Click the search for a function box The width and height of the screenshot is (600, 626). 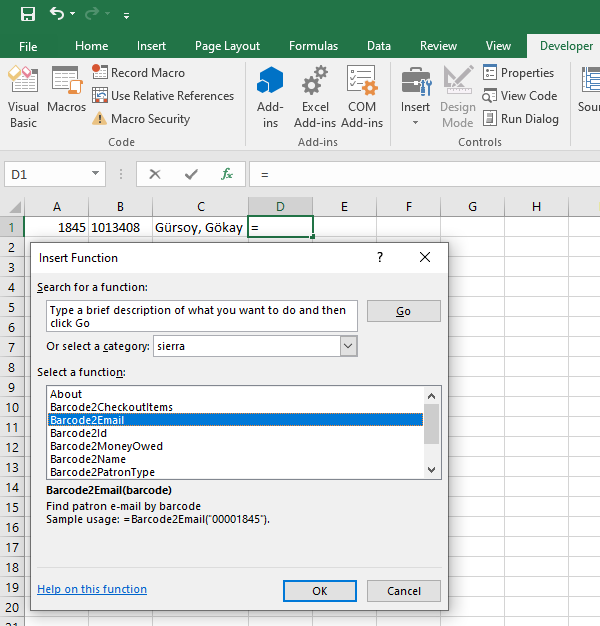coord(202,316)
